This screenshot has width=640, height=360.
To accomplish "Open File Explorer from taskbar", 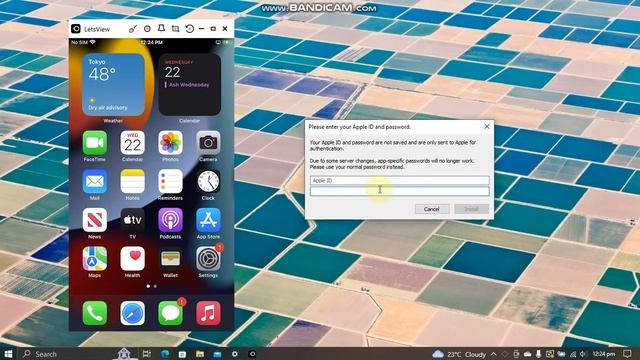I will [200, 354].
